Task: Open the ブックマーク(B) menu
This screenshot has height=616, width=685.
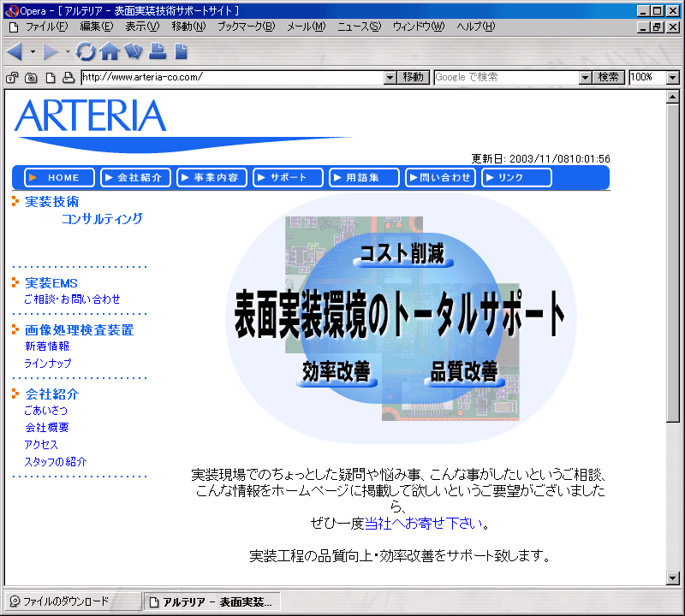Action: coord(247,27)
